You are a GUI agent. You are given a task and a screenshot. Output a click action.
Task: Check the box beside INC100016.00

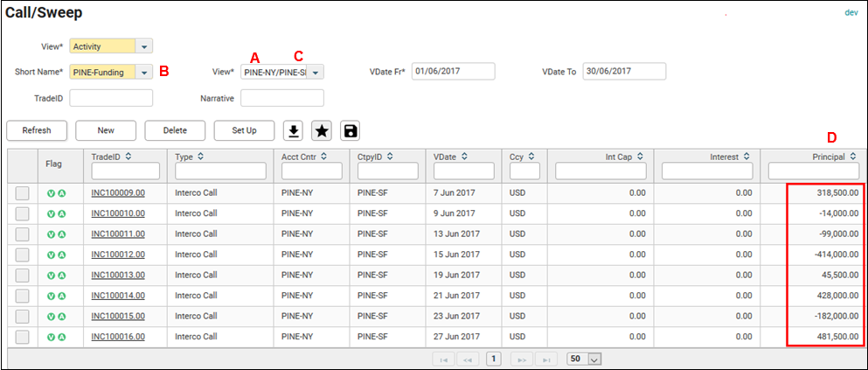(x=23, y=337)
